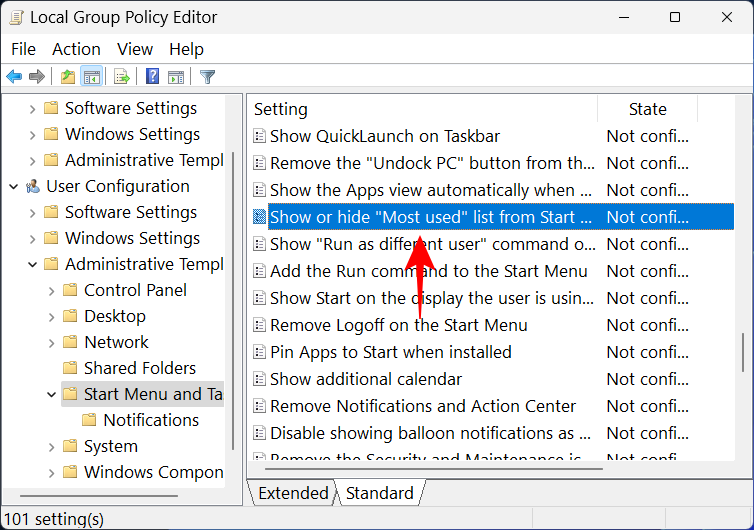Click the System folder icon in tree

[x=70, y=446]
